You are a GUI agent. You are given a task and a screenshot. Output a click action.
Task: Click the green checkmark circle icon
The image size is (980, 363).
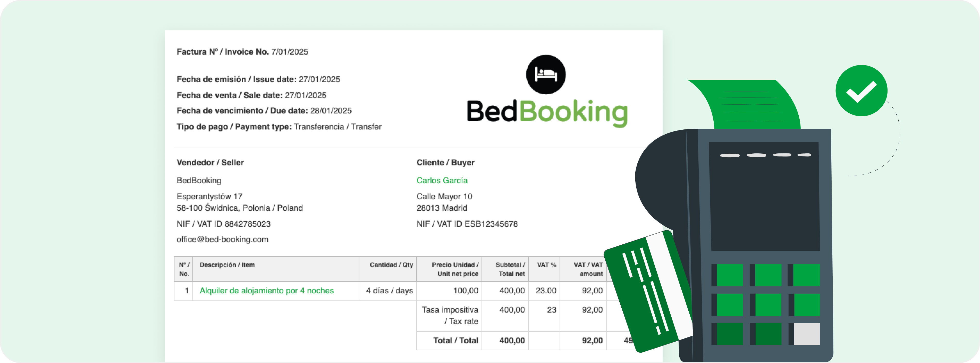(861, 91)
